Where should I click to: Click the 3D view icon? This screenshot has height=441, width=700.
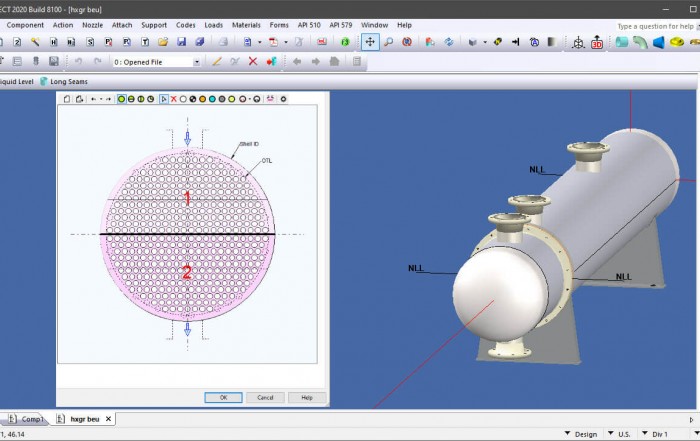click(597, 42)
